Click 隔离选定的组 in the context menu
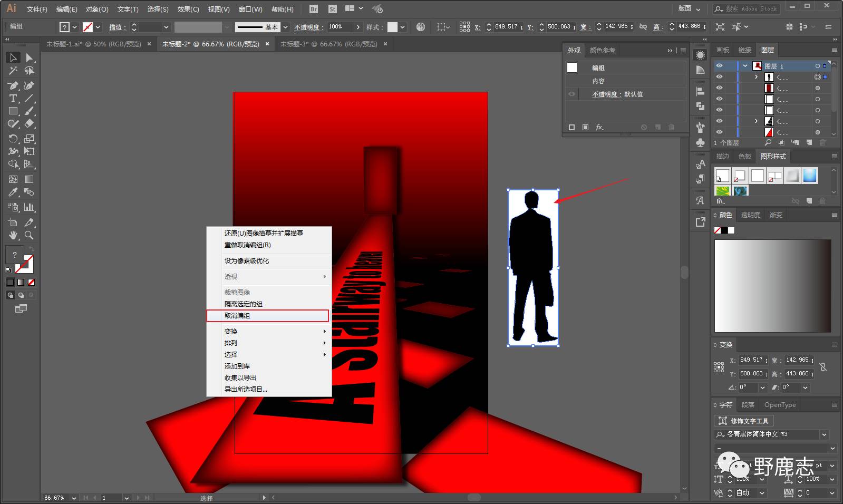This screenshot has width=843, height=504. tap(244, 304)
